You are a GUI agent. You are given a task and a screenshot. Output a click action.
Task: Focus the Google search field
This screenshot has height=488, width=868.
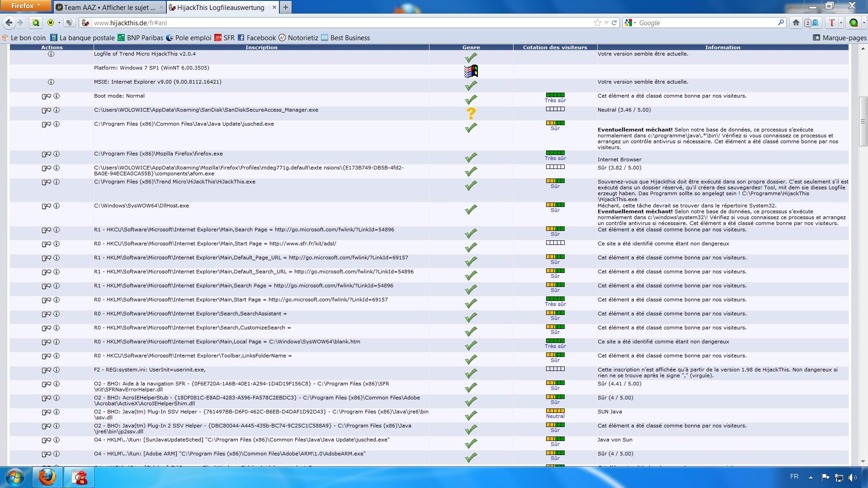[705, 23]
